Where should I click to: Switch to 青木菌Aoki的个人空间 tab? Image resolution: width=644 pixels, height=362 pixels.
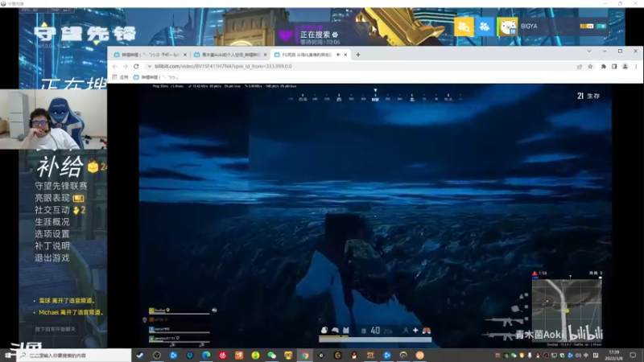[229, 55]
